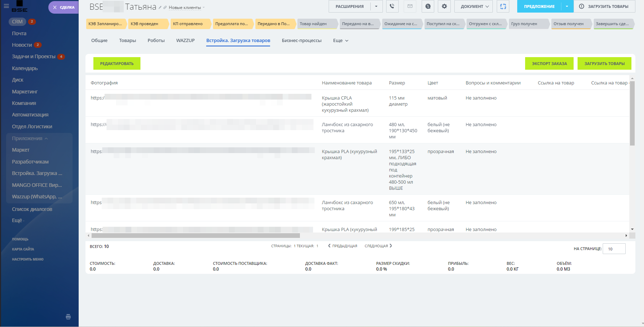Click the horizontal scrollbar of the goods table

[x=196, y=236]
